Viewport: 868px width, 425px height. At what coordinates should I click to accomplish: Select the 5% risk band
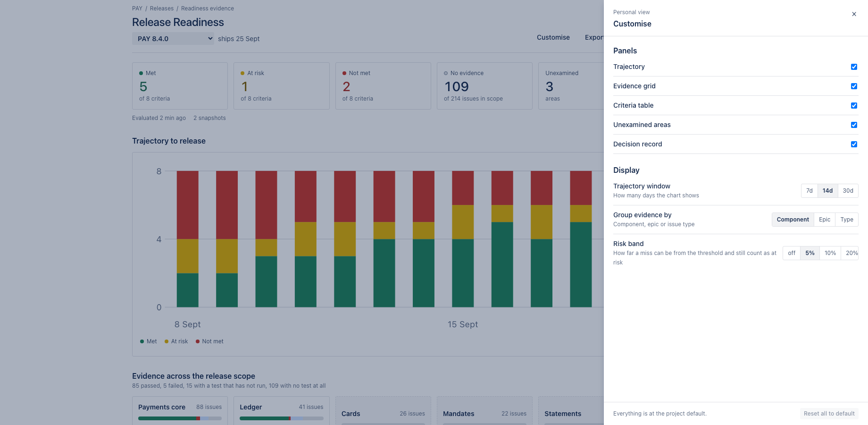coord(810,253)
